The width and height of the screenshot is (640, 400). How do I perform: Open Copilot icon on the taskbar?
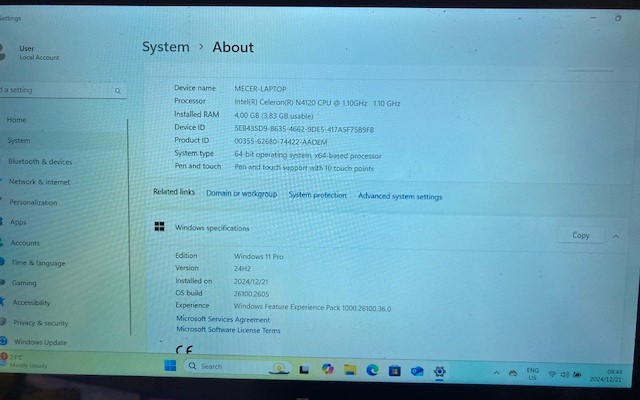coord(328,369)
